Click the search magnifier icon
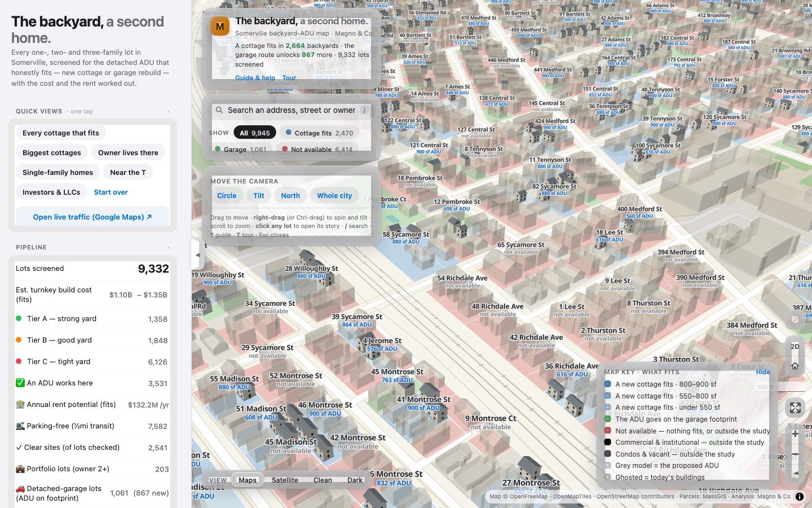The width and height of the screenshot is (812, 508). (219, 110)
